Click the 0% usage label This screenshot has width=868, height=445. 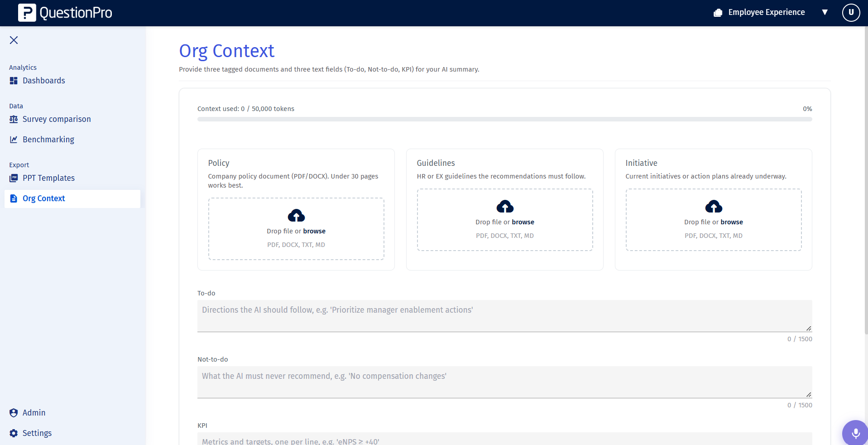tap(807, 109)
